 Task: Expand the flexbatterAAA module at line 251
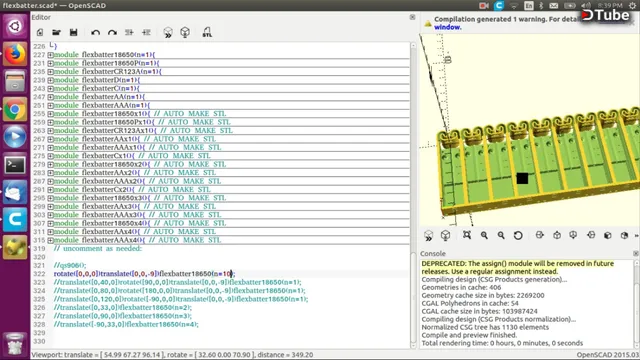tap(50, 105)
